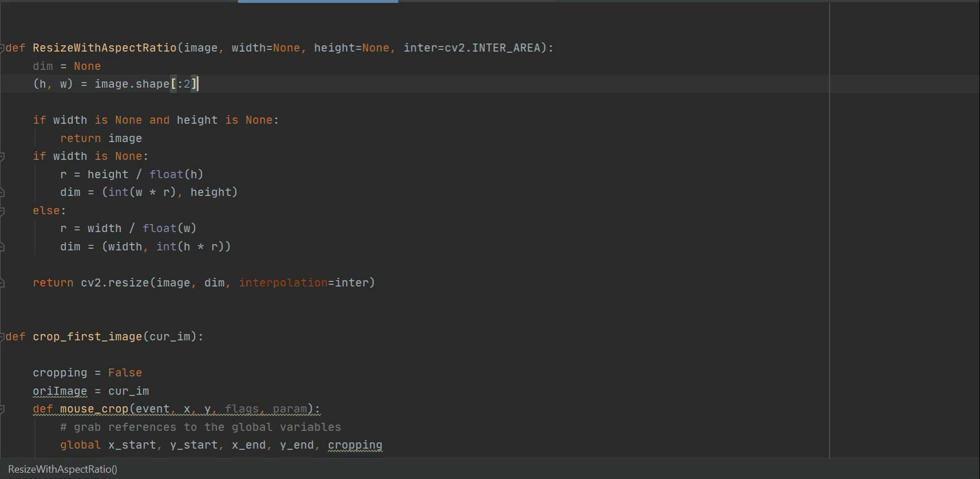Viewport: 980px width, 479px height.
Task: Collapse the "if width is None:" block
Action: pos(2,156)
